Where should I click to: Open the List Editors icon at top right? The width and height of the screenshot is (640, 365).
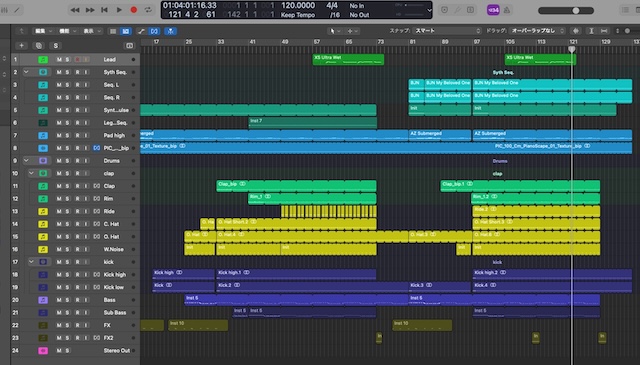point(625,10)
